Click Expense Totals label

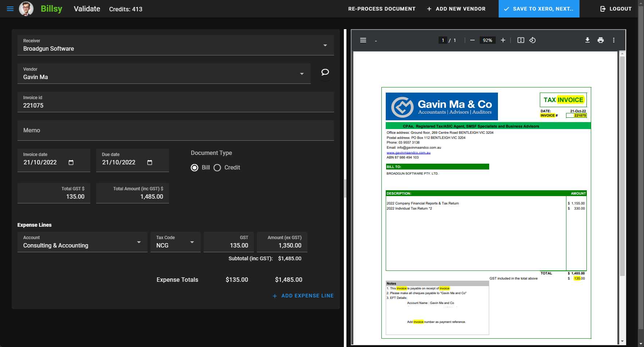[x=177, y=280]
